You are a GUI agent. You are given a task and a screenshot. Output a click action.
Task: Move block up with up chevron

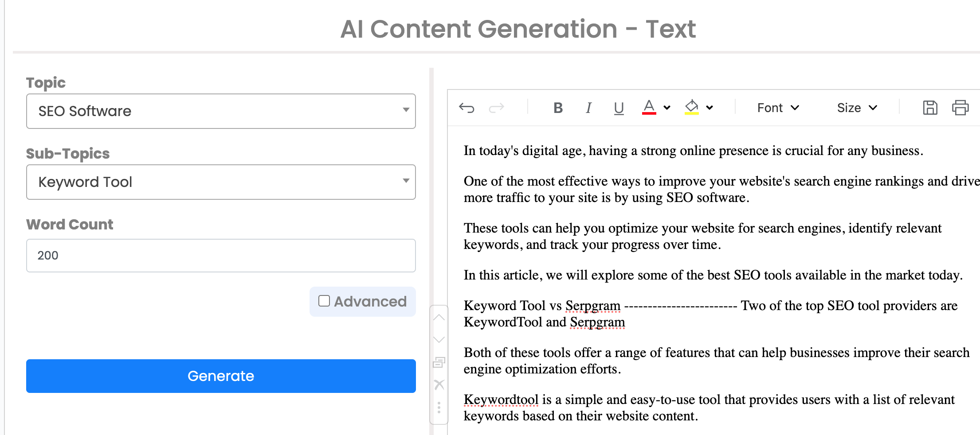[x=439, y=317]
